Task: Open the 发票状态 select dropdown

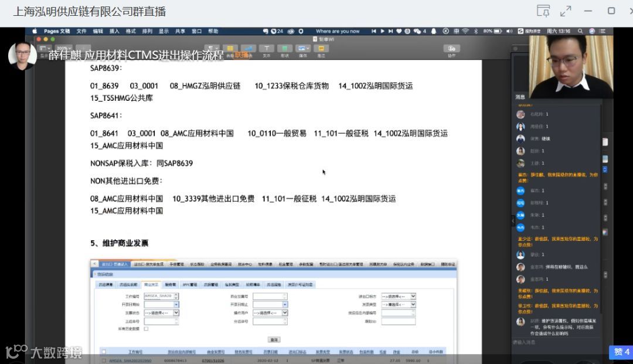Action: pos(162,313)
